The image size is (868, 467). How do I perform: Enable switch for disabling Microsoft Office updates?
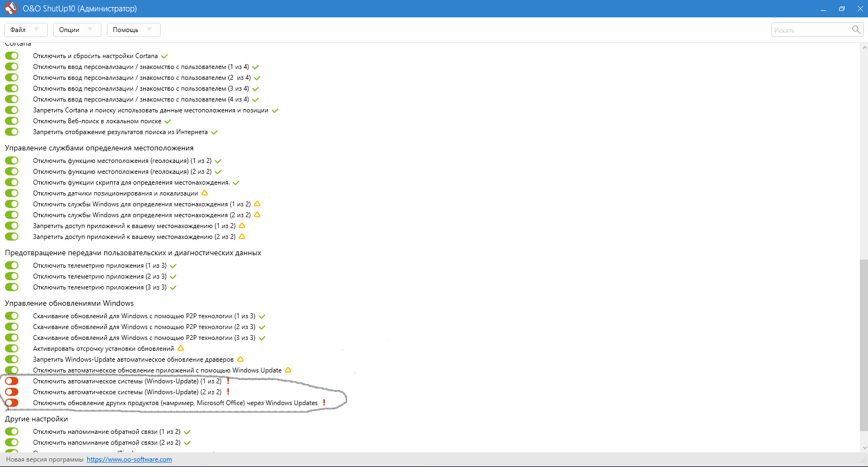click(12, 402)
